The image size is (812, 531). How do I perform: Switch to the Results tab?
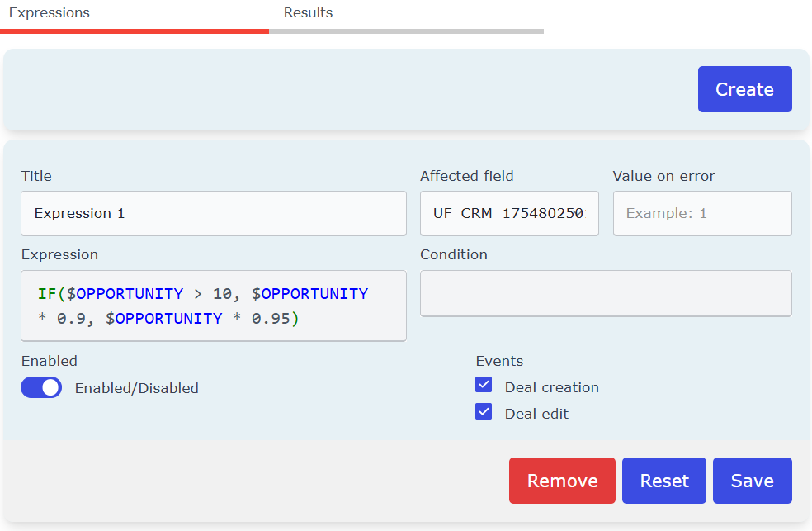tap(308, 13)
